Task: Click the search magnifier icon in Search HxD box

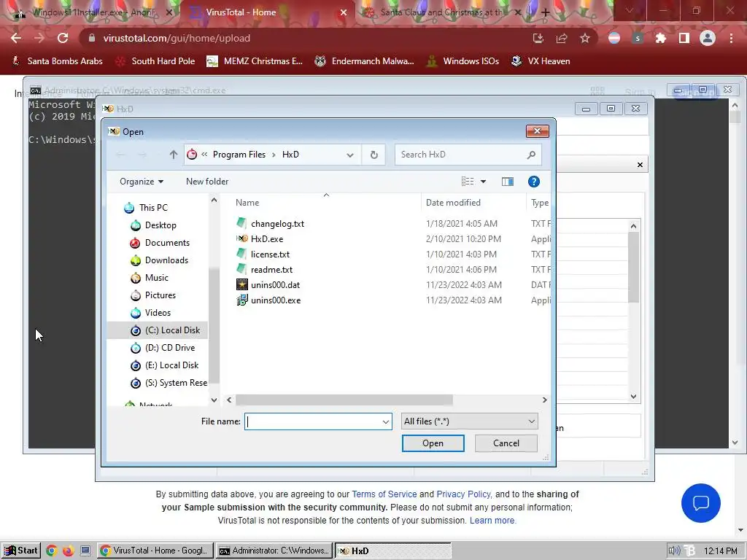Action: pyautogui.click(x=531, y=155)
